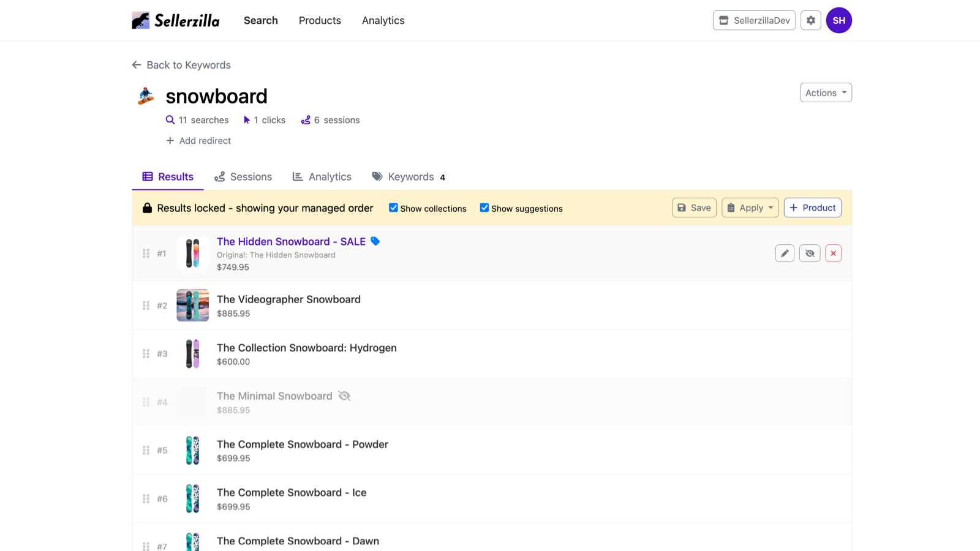Open the Analytics item in the top navigation
Viewport: 980px width, 551px height.
tap(383, 20)
